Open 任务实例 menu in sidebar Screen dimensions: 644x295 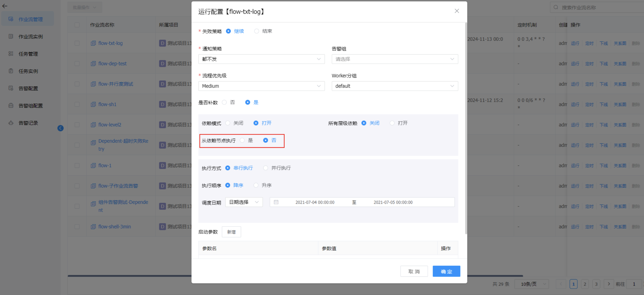click(x=28, y=71)
